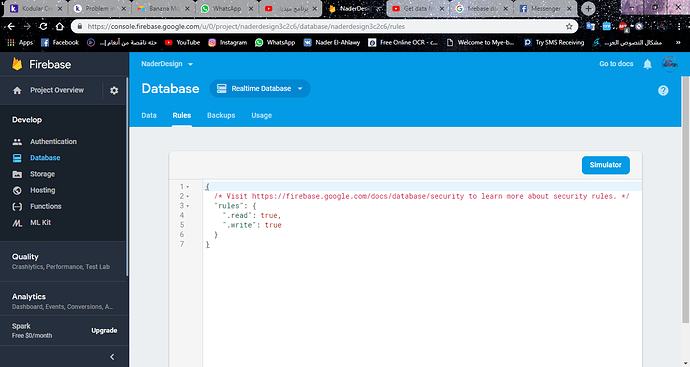Click the browser home button
The image size is (690, 367).
point(60,26)
